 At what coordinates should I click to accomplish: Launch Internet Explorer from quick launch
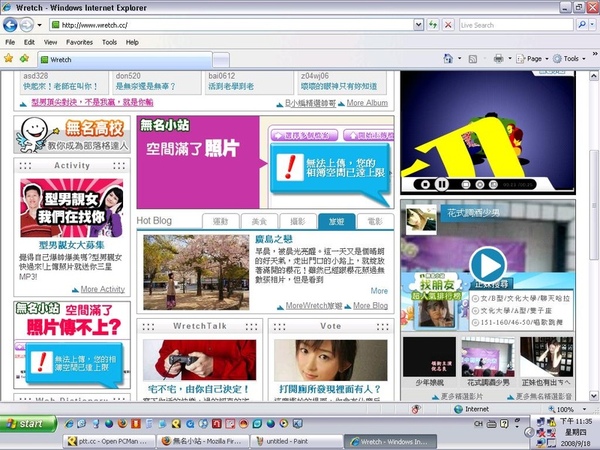[69, 424]
